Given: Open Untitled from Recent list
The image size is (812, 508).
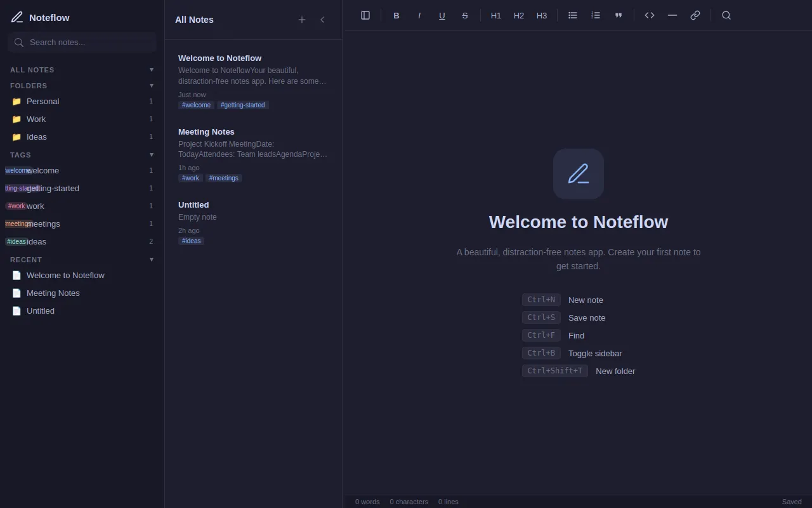Looking at the screenshot, I should coord(82,311).
